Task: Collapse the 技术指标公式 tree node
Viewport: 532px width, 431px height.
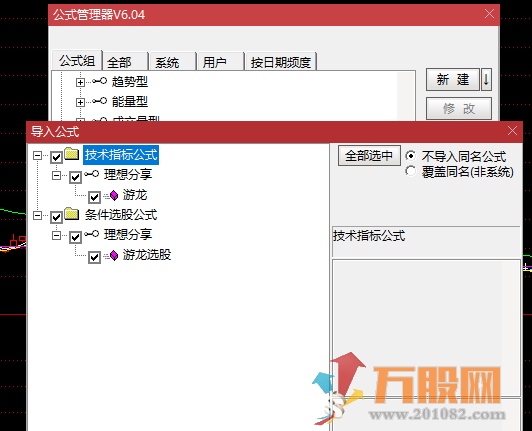Action: pos(37,155)
